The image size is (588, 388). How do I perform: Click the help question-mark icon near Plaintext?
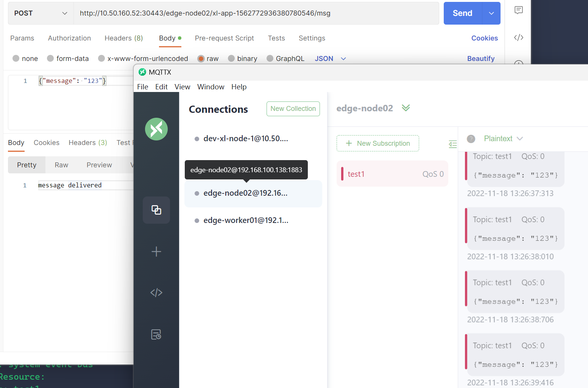[471, 139]
